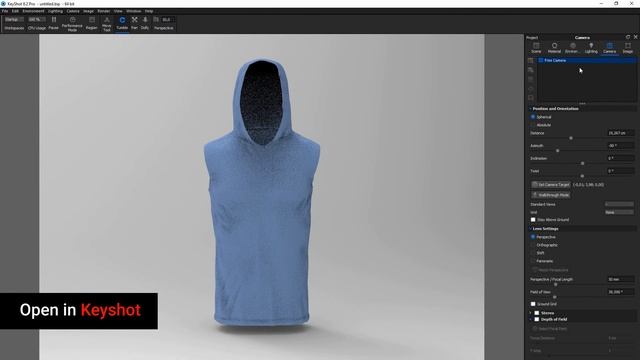Select Perspective lens type
This screenshot has height=360, width=640.
pyautogui.click(x=533, y=237)
